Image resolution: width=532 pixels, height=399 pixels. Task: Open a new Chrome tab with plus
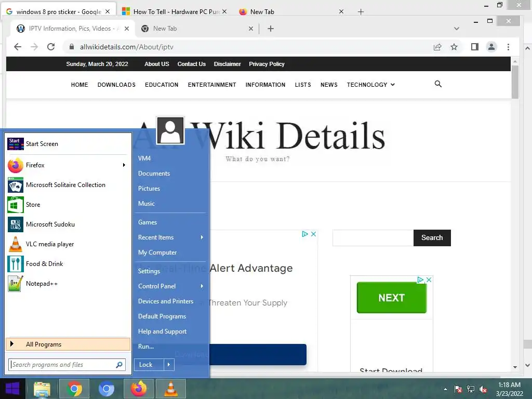click(270, 29)
